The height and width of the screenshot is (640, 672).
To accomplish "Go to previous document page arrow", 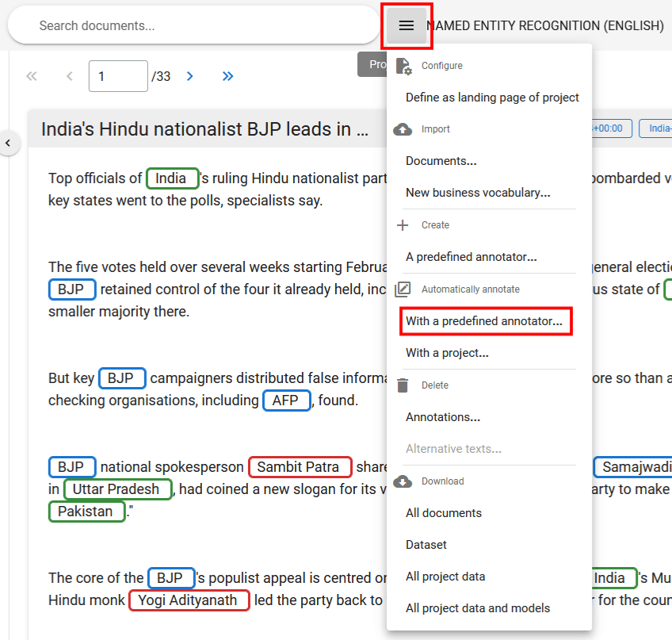I will point(69,76).
